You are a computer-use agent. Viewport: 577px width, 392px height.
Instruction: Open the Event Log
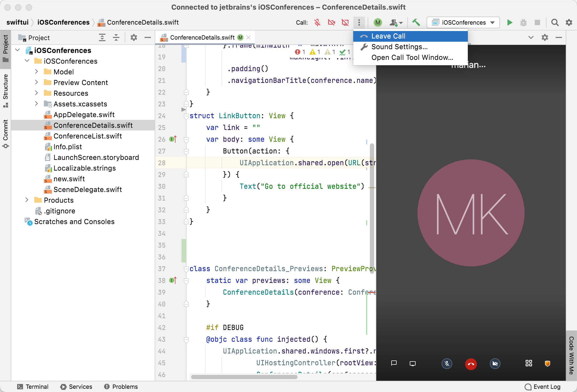pyautogui.click(x=542, y=387)
